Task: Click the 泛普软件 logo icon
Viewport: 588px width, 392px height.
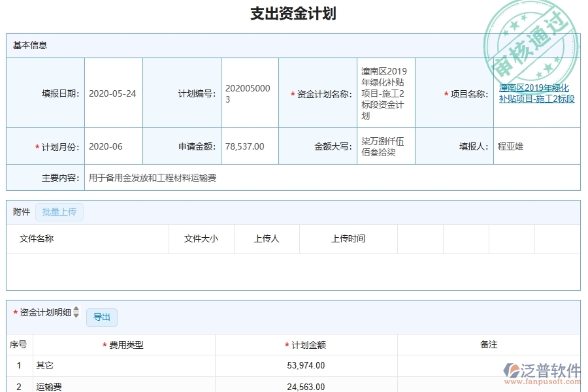Action: 512,371
